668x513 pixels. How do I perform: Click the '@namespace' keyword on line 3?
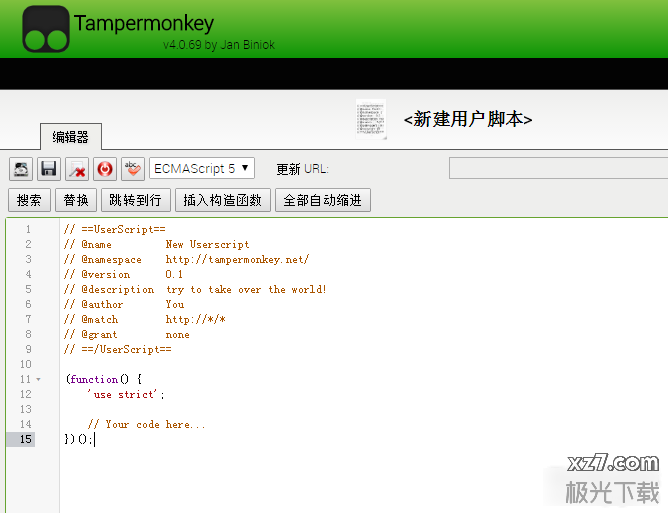111,259
